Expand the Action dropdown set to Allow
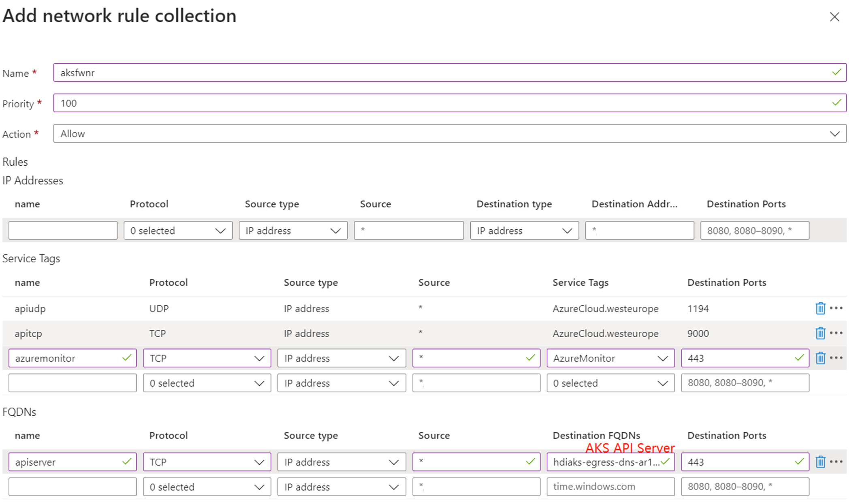The height and width of the screenshot is (504, 858). coord(450,134)
